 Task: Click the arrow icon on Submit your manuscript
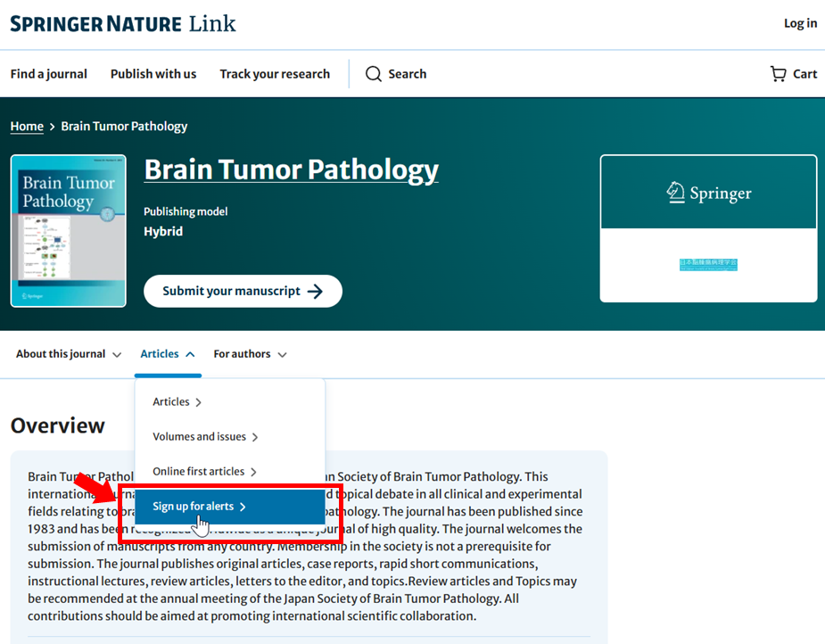[x=315, y=292]
